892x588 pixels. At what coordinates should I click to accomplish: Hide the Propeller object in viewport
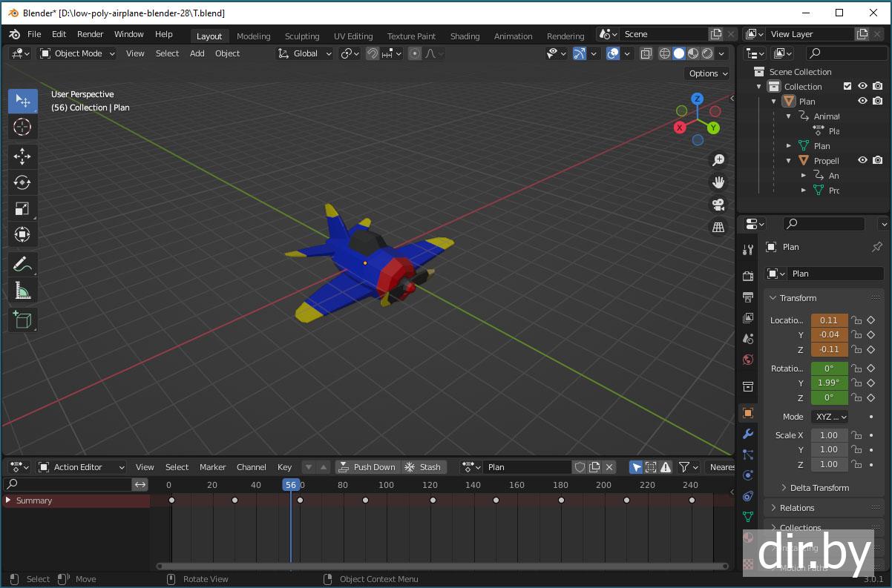[x=862, y=160]
